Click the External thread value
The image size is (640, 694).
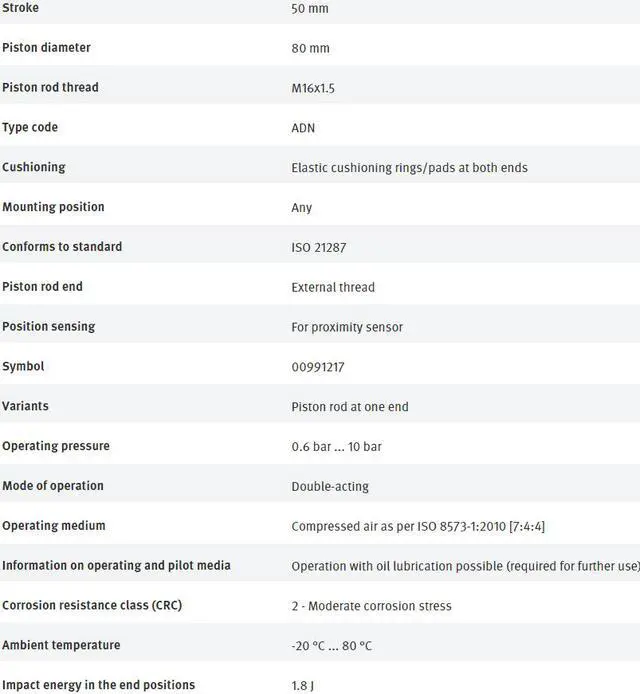pos(333,287)
